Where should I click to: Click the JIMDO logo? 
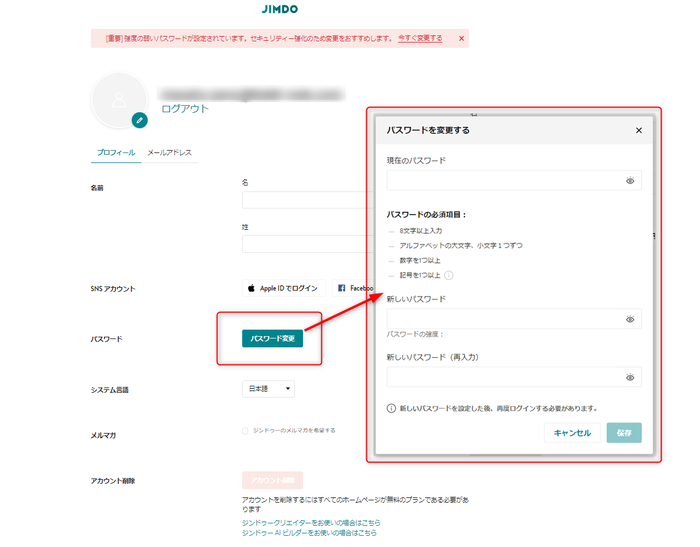point(279,9)
